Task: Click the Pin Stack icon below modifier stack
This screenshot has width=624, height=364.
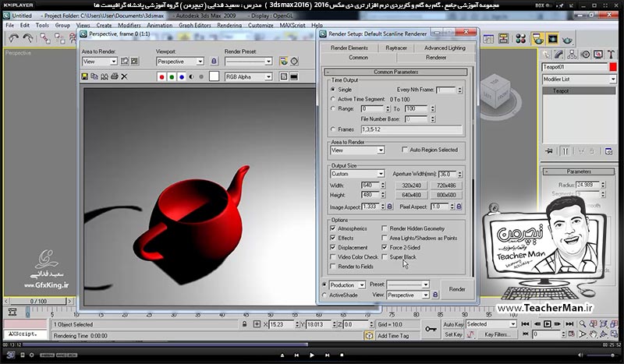Action: (549, 151)
